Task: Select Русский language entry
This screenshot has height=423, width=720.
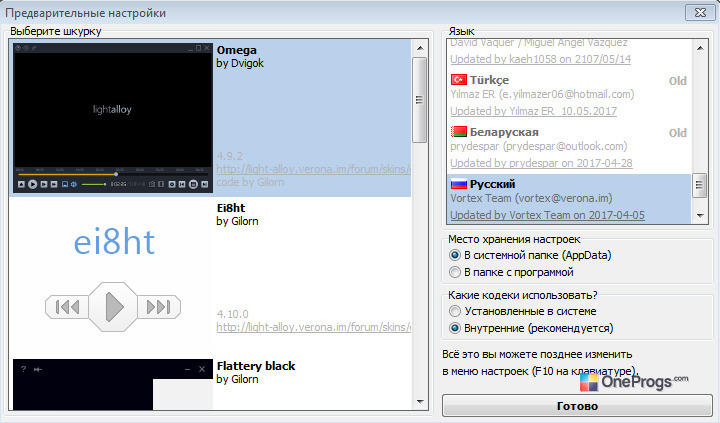Action: 569,199
